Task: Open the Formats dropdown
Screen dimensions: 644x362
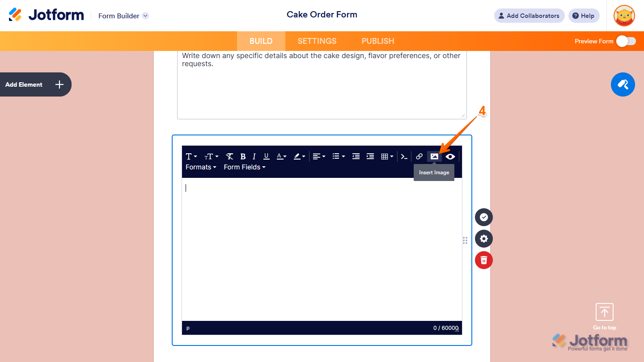Action: pyautogui.click(x=201, y=167)
